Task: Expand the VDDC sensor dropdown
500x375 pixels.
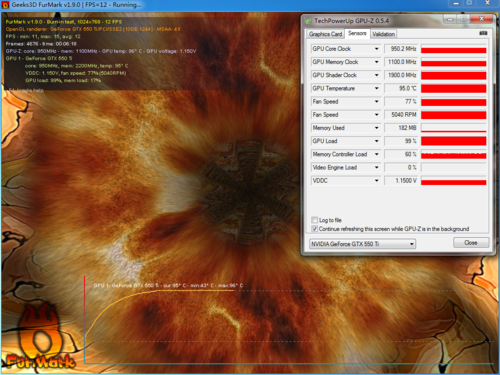Action: (376, 181)
